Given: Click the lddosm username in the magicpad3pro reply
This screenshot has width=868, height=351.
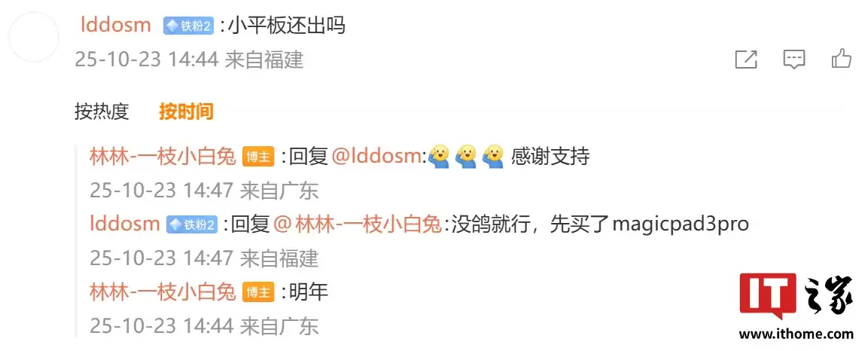Looking at the screenshot, I should 124,224.
